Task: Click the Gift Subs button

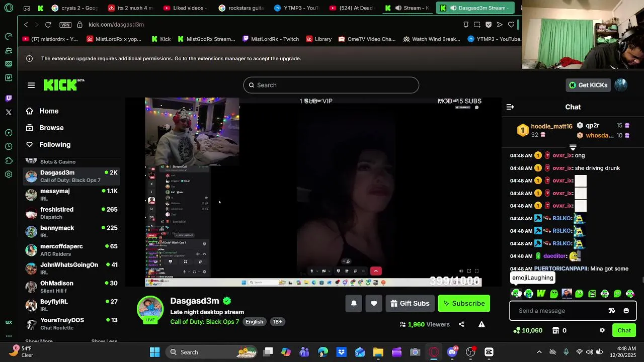Action: [410, 303]
